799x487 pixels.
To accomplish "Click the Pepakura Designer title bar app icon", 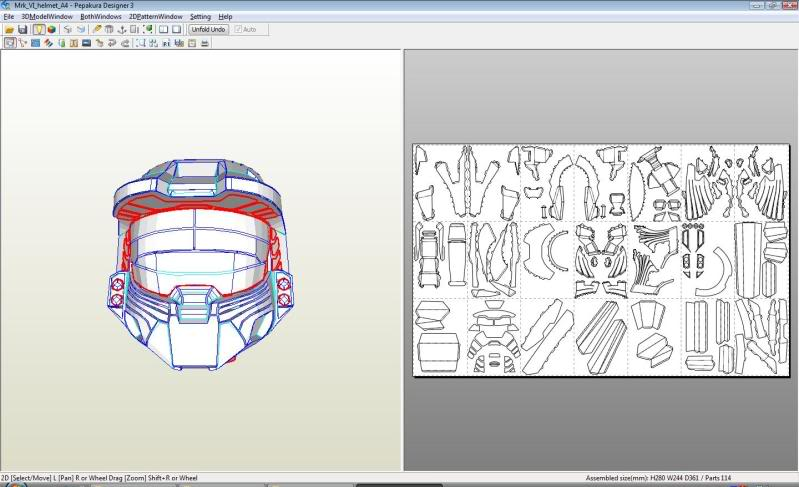I will (x=6, y=5).
